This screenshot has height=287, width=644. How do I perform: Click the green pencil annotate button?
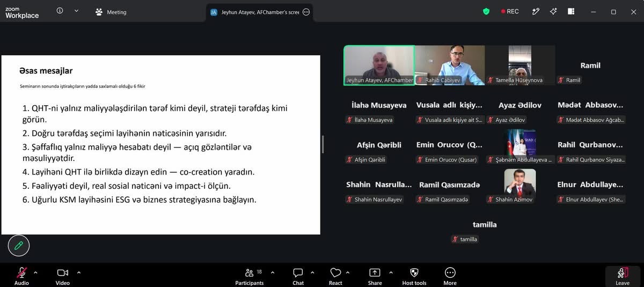19,245
